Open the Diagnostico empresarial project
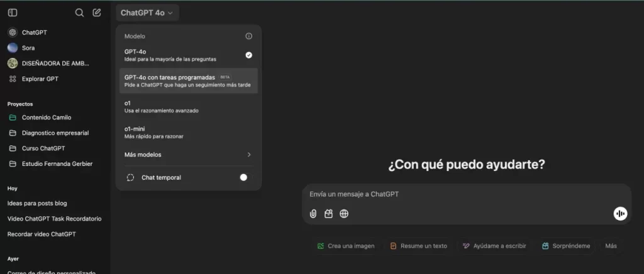644x274 pixels. coord(55,133)
